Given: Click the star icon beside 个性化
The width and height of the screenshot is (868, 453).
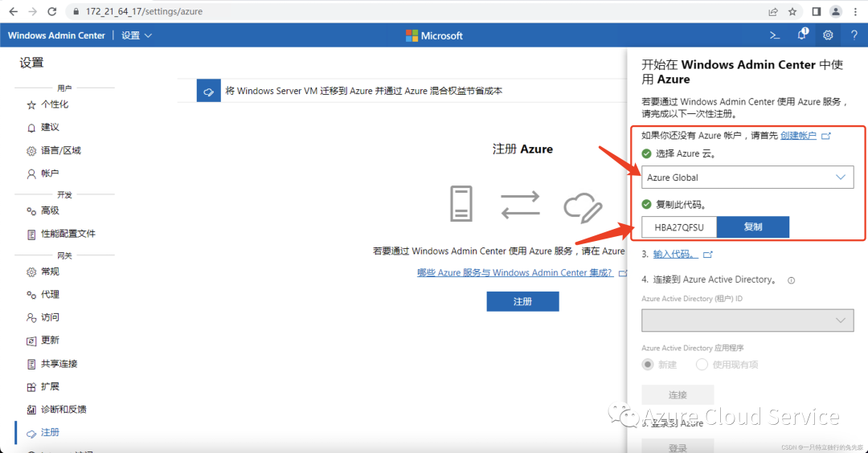Looking at the screenshot, I should [x=31, y=105].
